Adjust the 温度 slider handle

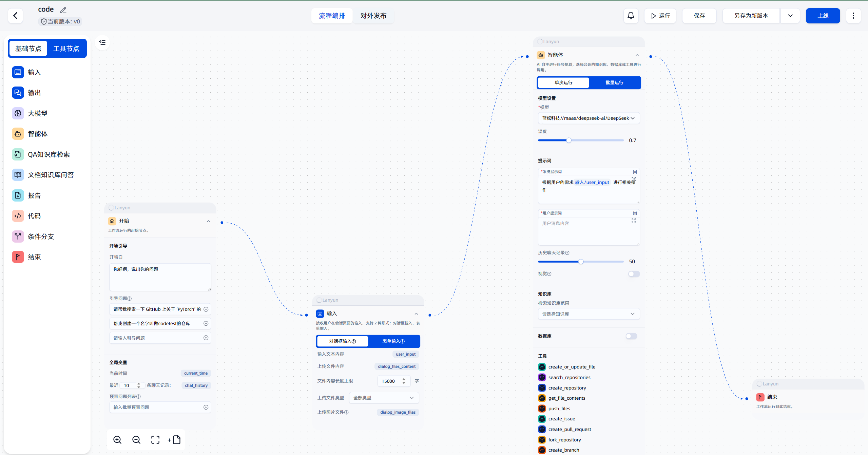click(x=569, y=140)
